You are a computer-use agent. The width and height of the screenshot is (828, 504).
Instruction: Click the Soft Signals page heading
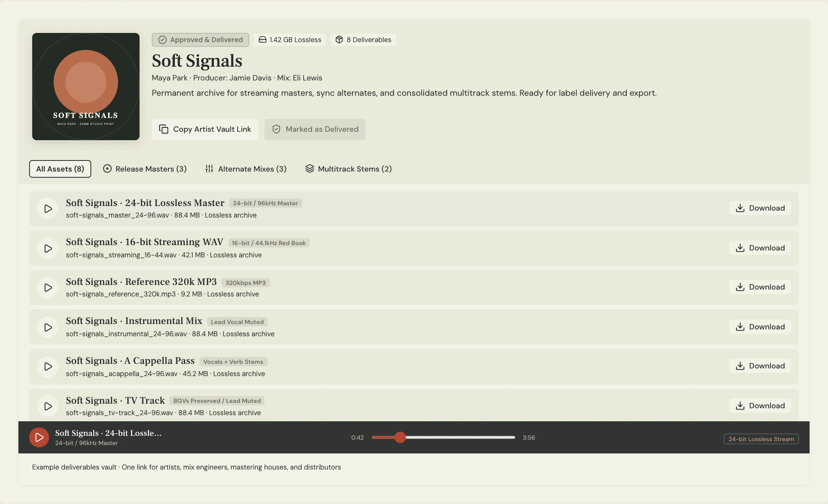pos(197,61)
